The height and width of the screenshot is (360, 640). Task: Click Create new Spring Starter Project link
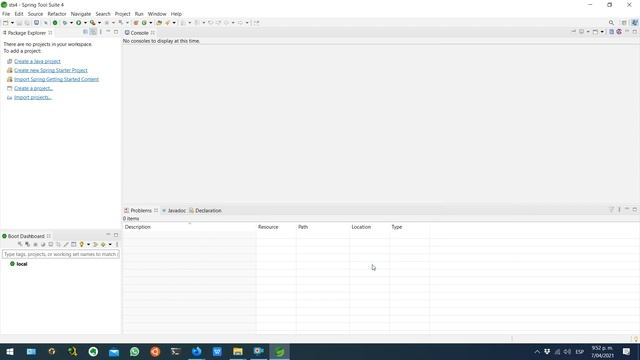point(51,70)
